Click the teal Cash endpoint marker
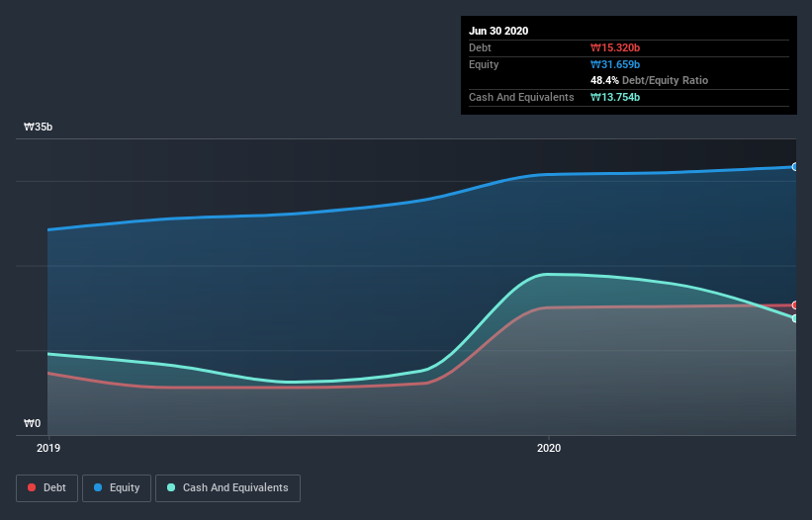 [795, 318]
